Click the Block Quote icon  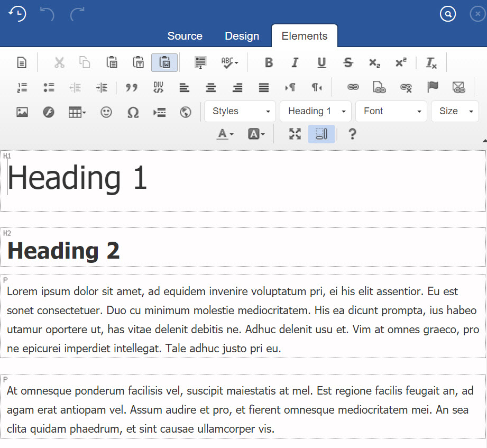click(132, 88)
